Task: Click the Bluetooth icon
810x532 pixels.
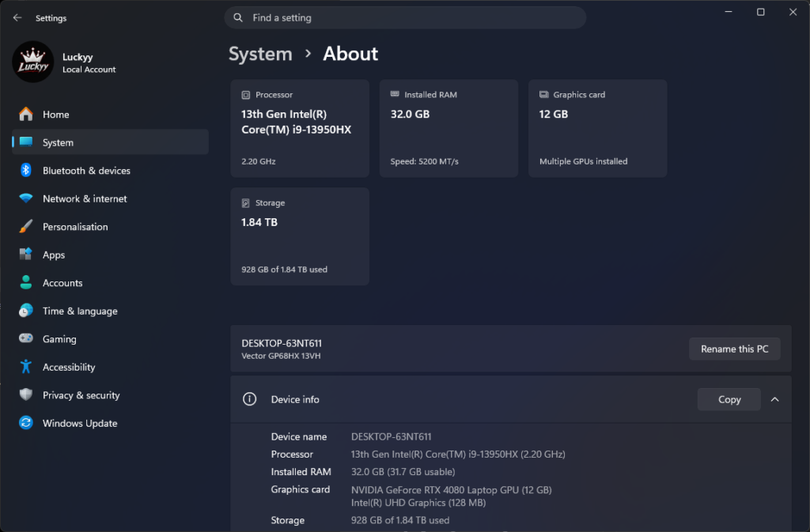Action: pos(26,170)
